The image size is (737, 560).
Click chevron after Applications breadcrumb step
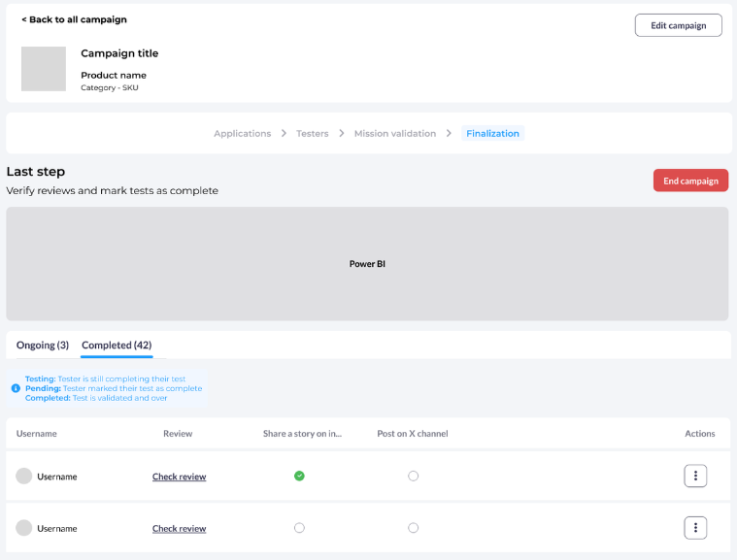click(x=284, y=134)
